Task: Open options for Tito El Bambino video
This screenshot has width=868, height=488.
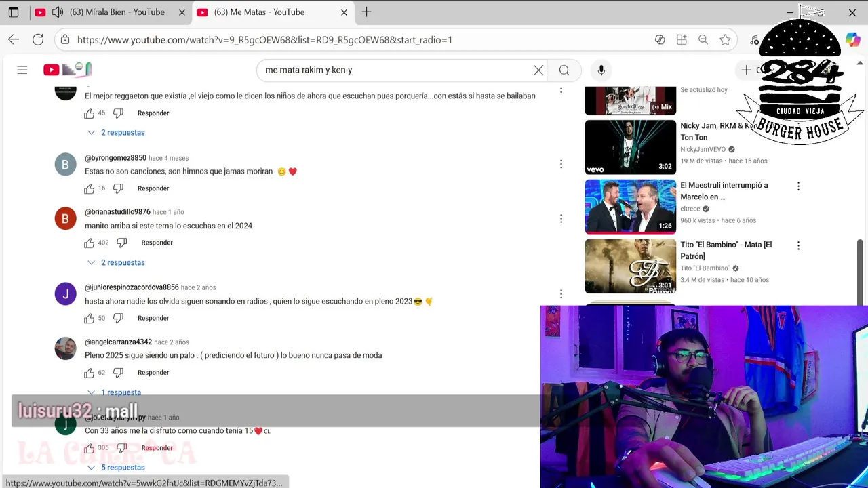Action: [x=798, y=245]
